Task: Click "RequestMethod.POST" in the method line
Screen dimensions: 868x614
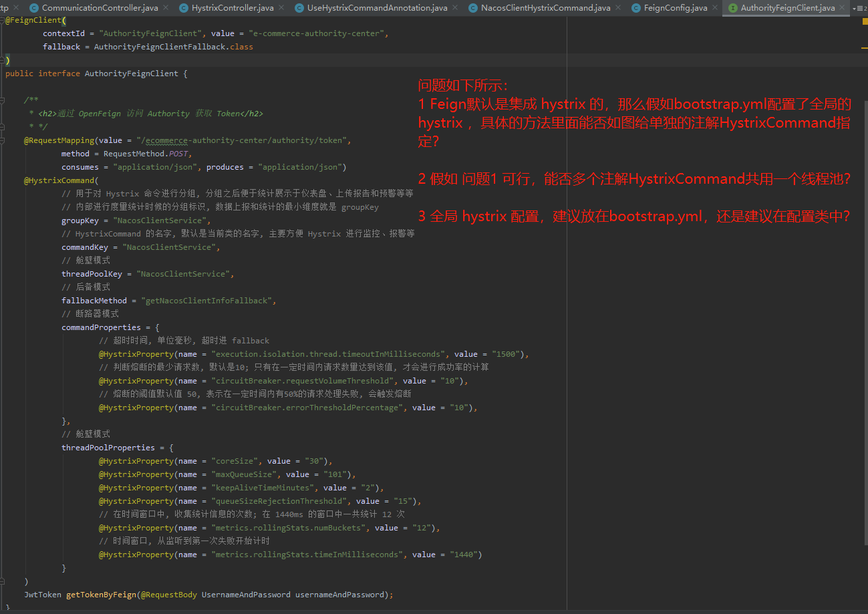Action: (x=147, y=154)
